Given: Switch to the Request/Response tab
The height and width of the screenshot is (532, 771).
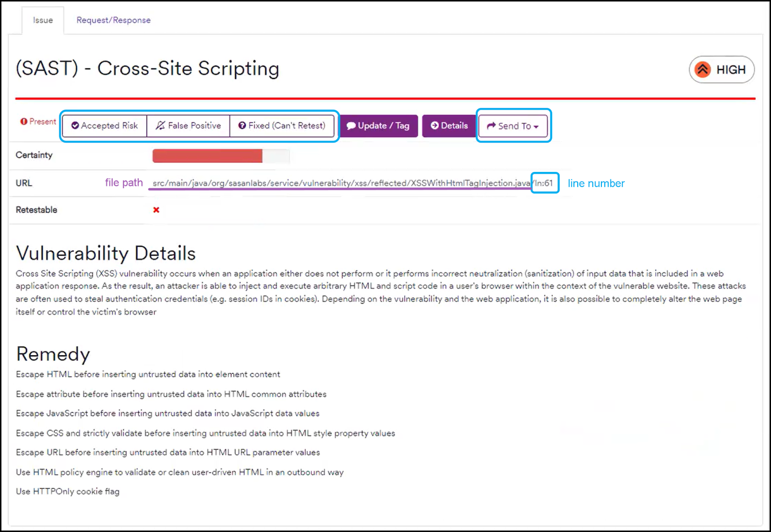Looking at the screenshot, I should pyautogui.click(x=113, y=20).
